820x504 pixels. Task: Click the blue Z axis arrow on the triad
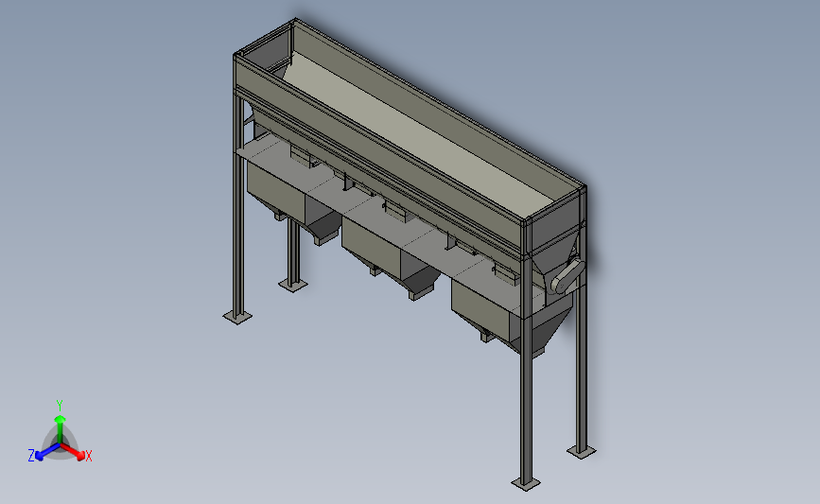[47, 452]
